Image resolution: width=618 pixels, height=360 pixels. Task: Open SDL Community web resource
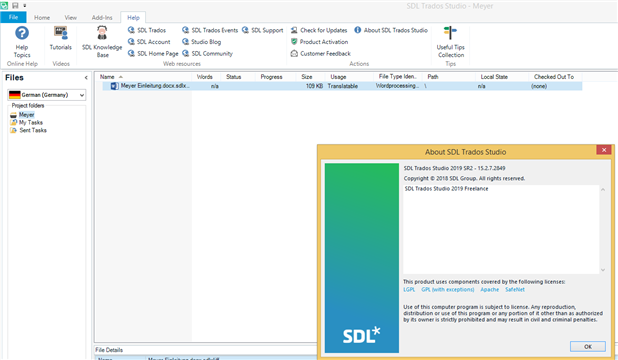207,54
